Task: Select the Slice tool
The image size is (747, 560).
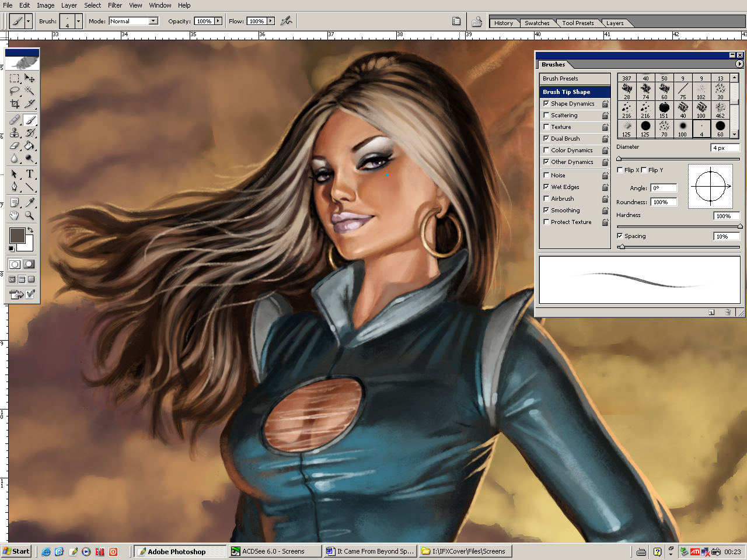Action: (x=30, y=104)
